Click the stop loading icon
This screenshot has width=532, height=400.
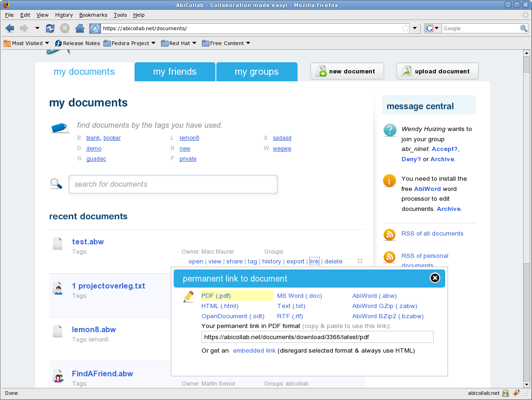(x=65, y=28)
